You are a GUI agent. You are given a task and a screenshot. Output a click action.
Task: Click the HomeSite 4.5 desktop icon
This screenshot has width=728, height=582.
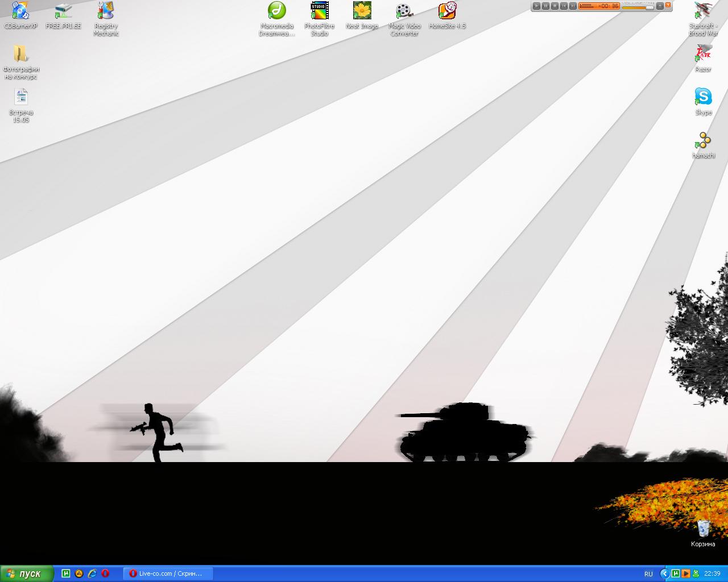[447, 11]
